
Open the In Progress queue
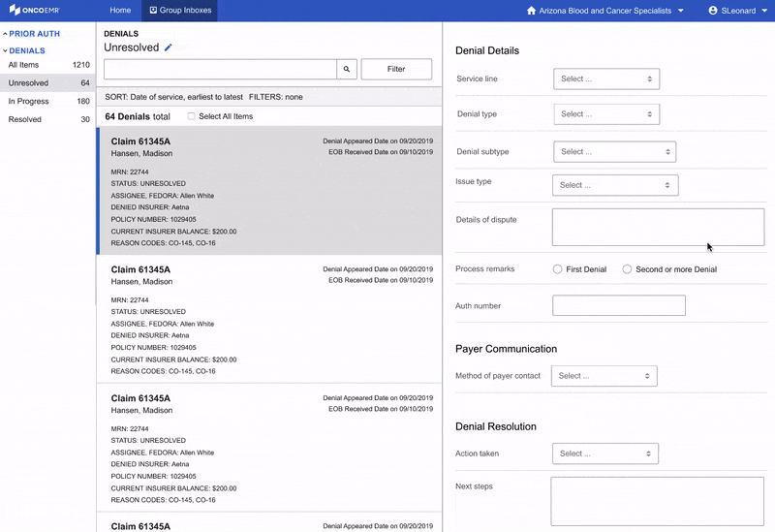(x=48, y=101)
